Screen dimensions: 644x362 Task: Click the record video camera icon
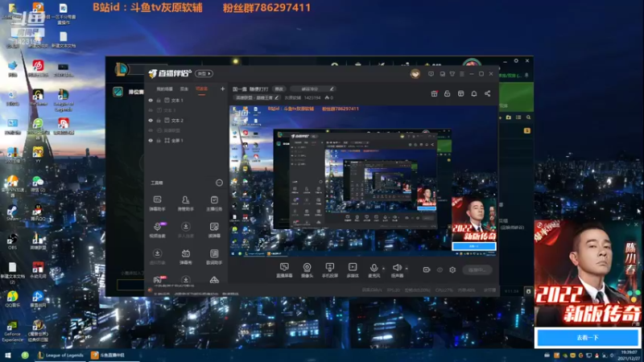427,269
